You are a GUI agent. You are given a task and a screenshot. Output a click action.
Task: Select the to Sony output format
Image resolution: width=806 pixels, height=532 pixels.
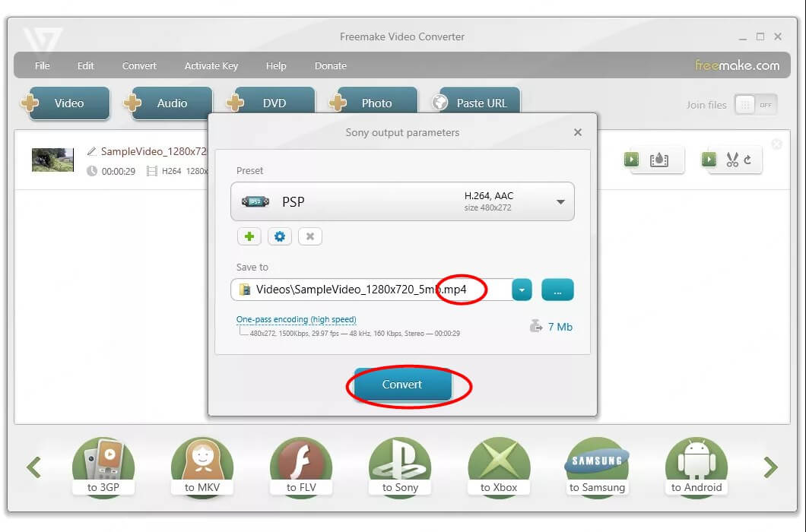(x=400, y=466)
